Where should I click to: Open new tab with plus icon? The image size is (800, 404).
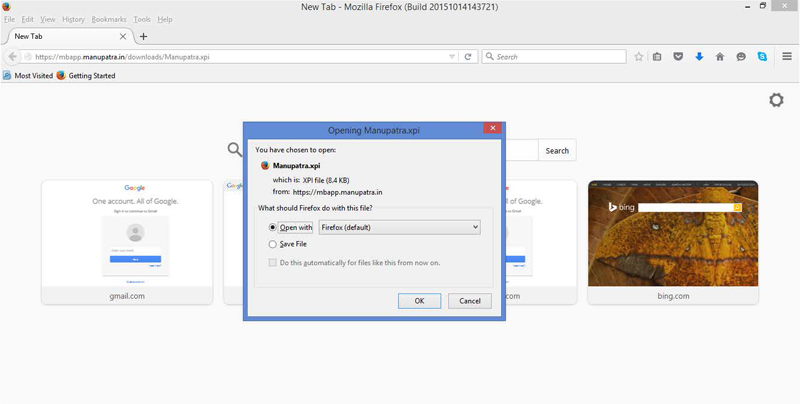click(x=143, y=36)
